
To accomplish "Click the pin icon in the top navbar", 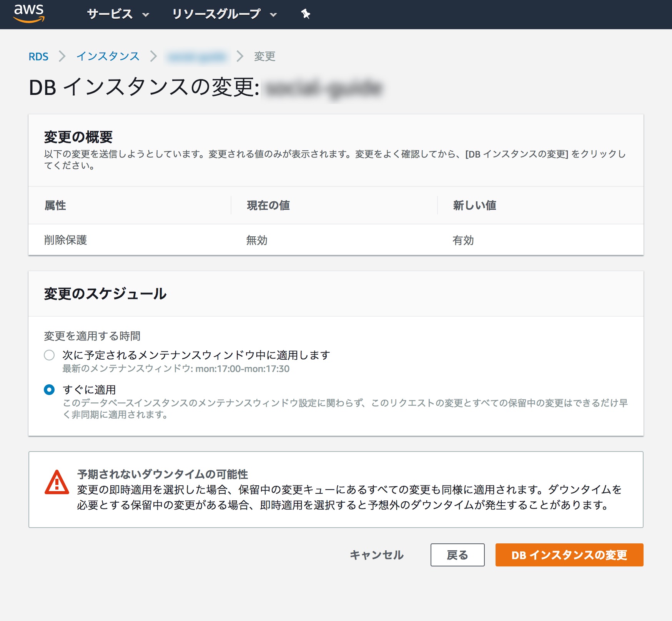I will (305, 14).
